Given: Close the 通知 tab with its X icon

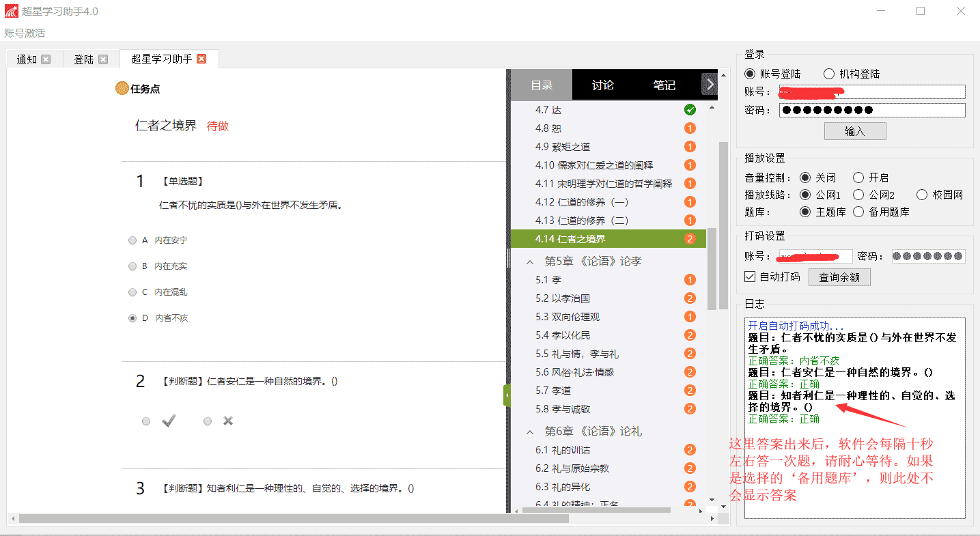Looking at the screenshot, I should (x=46, y=59).
